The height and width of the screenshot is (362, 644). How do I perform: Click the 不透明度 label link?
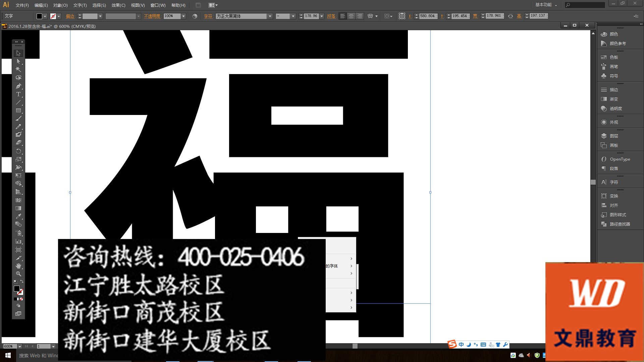click(x=152, y=16)
